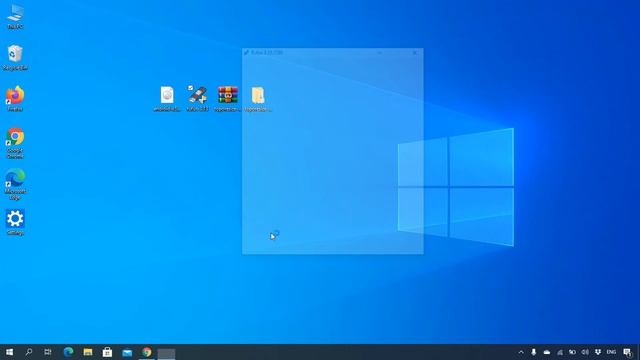Toggle the checkbox on the Rufus icon
Screen dimensions: 640x360
click(x=190, y=88)
